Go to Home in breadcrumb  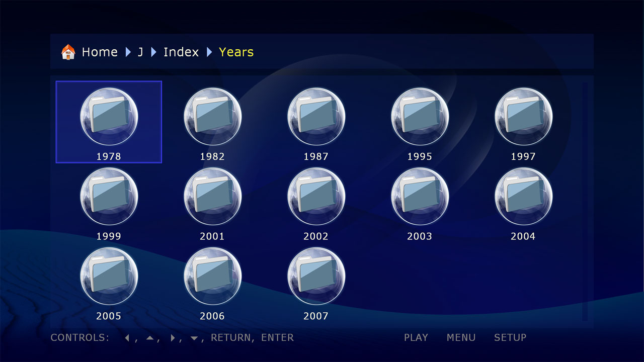(x=100, y=52)
